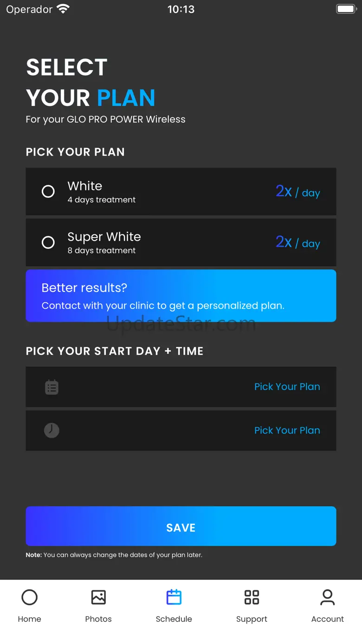Select the White plan radio button

point(48,191)
